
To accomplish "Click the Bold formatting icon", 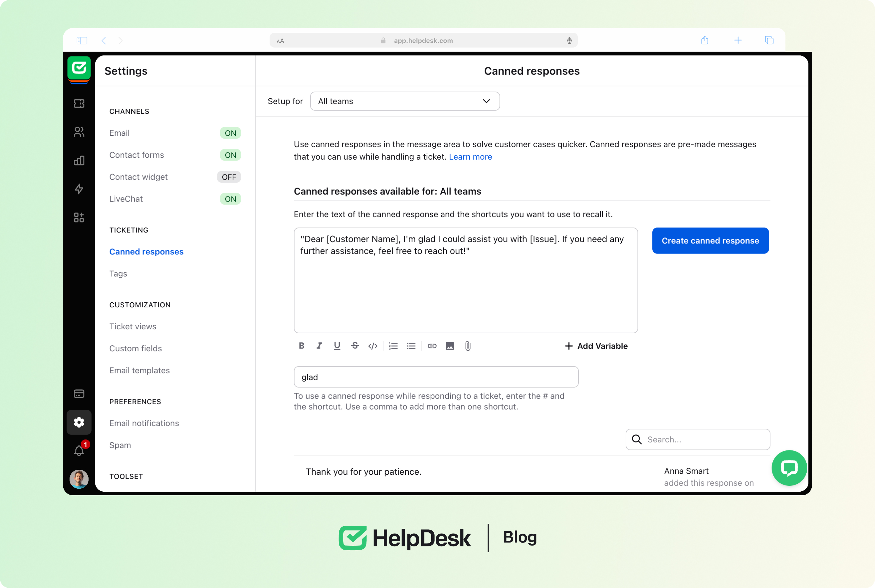I will [x=301, y=346].
